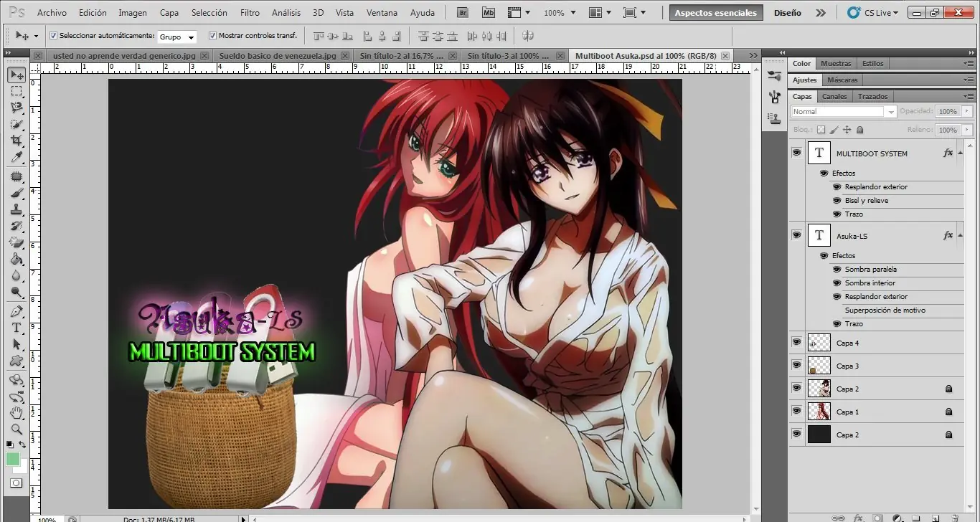This screenshot has width=980, height=522.
Task: Collapse effects of Asuka-LS layer
Action: coord(959,236)
